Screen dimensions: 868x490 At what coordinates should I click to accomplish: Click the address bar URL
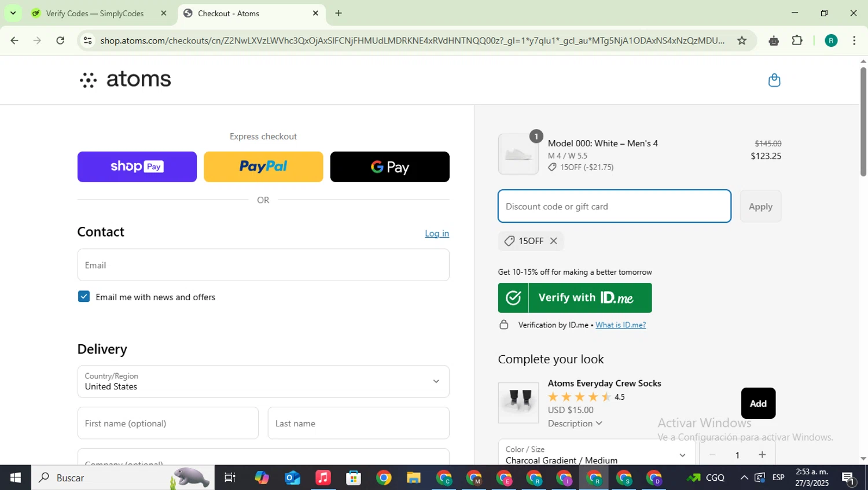(412, 40)
